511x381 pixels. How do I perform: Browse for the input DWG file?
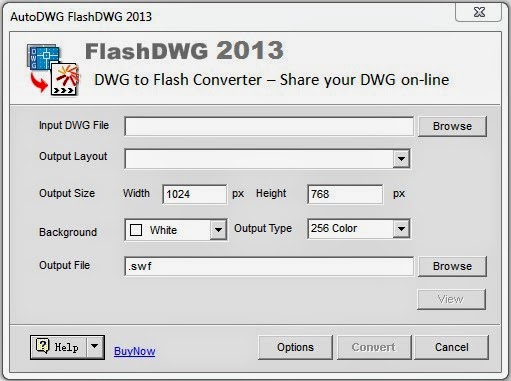[x=452, y=126]
